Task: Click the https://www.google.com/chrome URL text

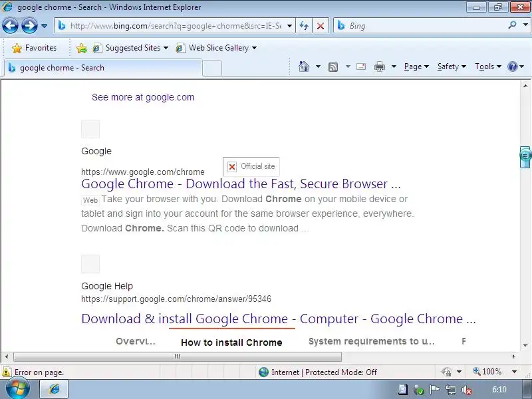Action: pyautogui.click(x=143, y=172)
